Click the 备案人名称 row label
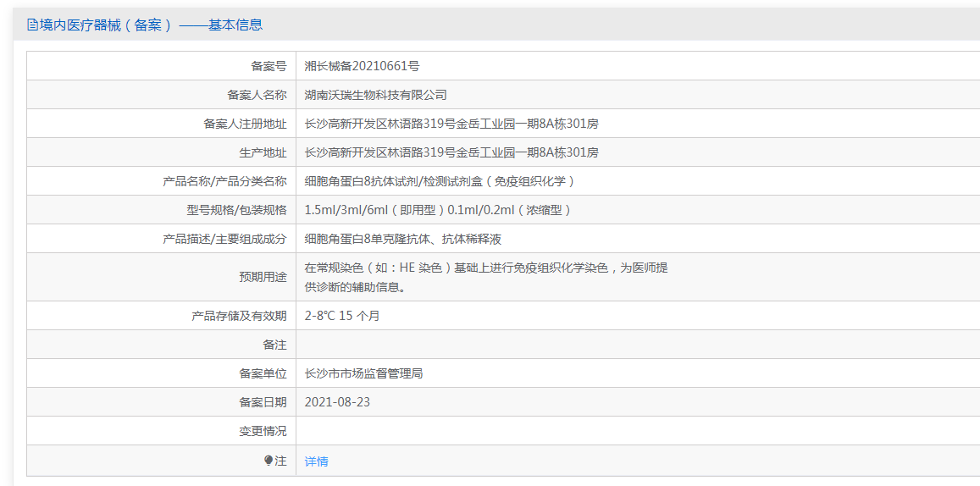The image size is (980, 486). (257, 95)
